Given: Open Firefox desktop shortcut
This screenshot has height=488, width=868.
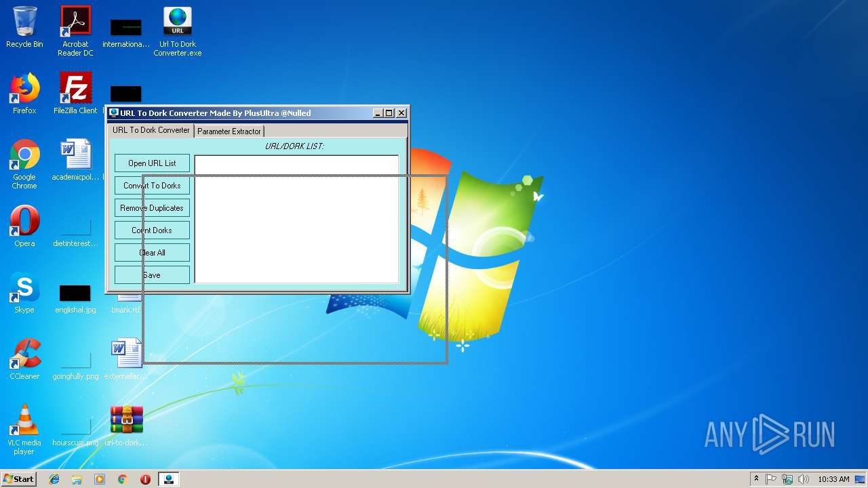Looking at the screenshot, I should 24,94.
